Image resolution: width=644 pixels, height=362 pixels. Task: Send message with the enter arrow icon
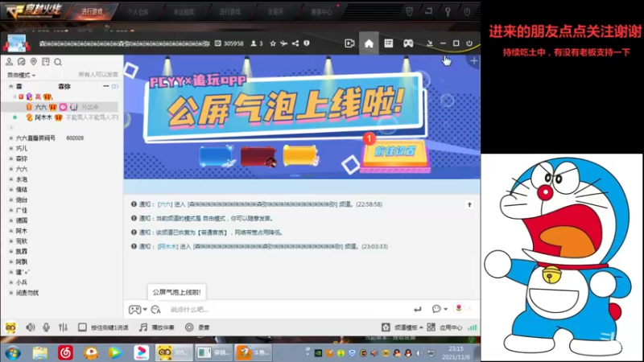(417, 309)
